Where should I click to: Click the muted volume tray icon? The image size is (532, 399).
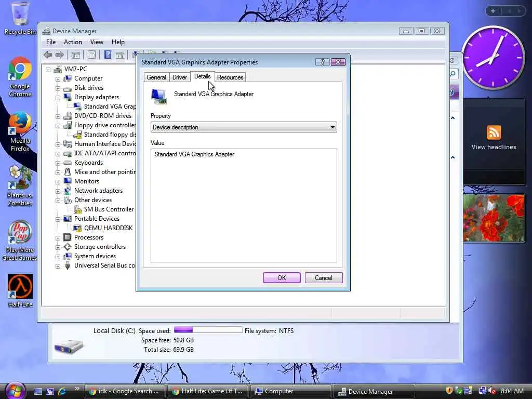click(x=491, y=391)
